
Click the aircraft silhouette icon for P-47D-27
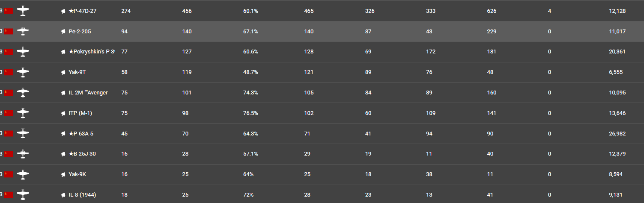(23, 11)
